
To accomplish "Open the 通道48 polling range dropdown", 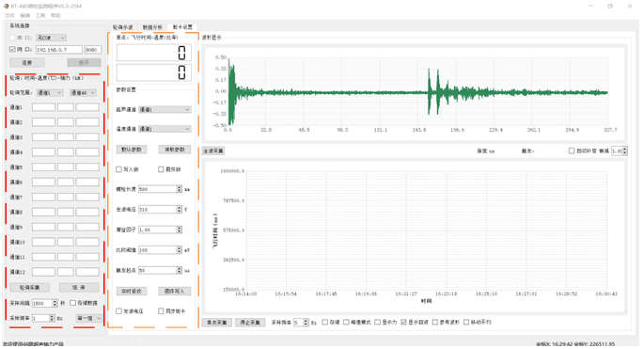I will [83, 93].
